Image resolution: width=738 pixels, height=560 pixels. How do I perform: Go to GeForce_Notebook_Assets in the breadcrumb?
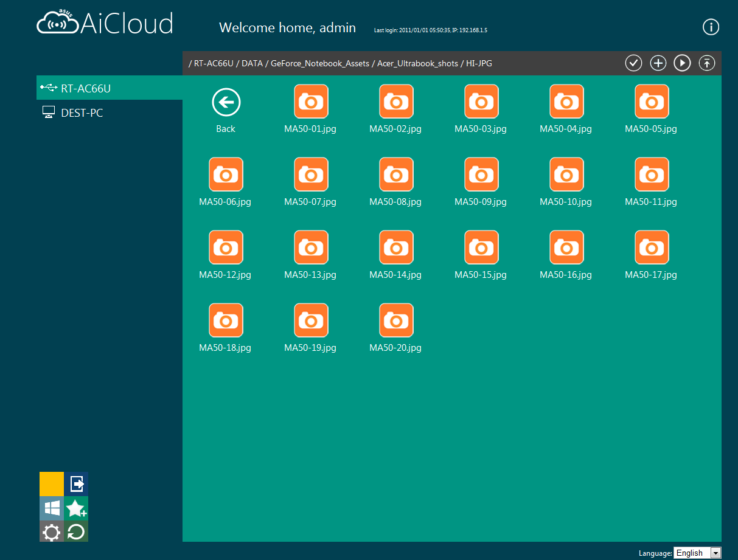click(320, 63)
